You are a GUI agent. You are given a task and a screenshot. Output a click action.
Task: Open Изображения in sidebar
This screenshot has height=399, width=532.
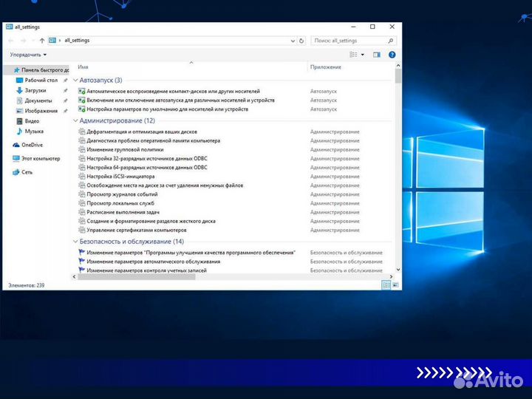tap(41, 111)
